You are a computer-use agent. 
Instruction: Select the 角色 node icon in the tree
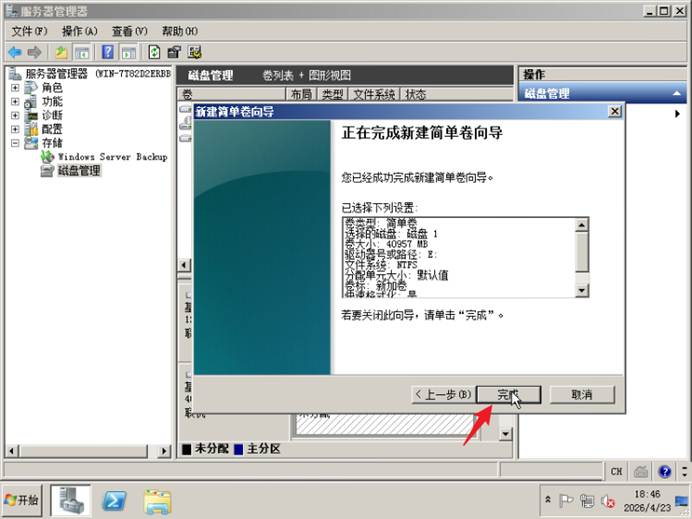tap(31, 88)
